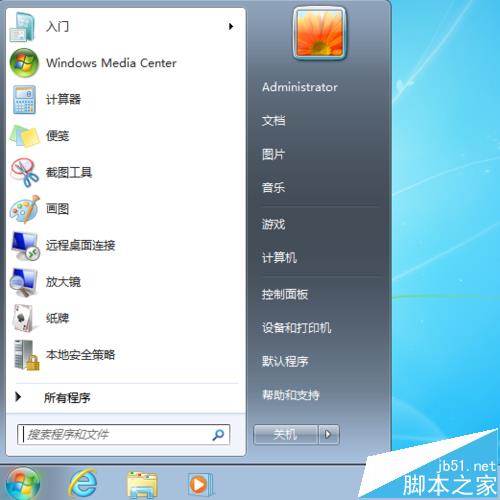The height and width of the screenshot is (500, 500).
Task: Open Internet Explorer from the taskbar
Action: click(83, 483)
